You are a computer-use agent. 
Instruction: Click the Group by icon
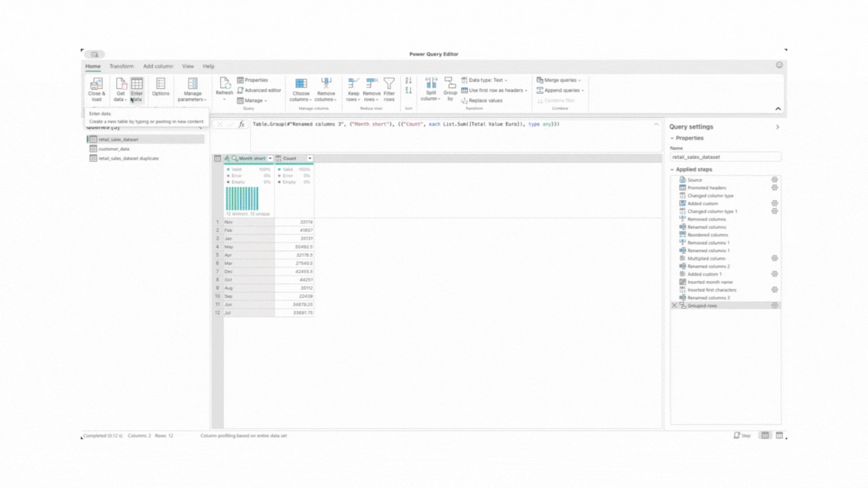pos(450,83)
